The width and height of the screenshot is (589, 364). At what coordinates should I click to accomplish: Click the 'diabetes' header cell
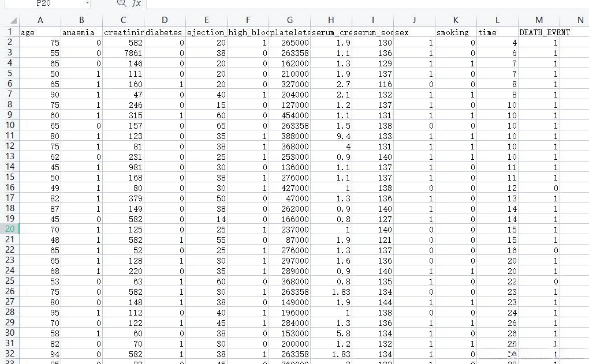[165, 32]
